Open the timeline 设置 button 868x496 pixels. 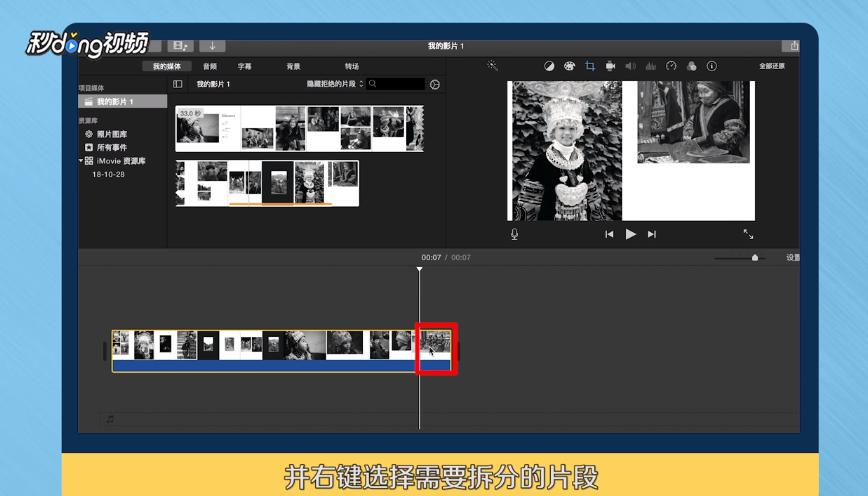coord(793,257)
